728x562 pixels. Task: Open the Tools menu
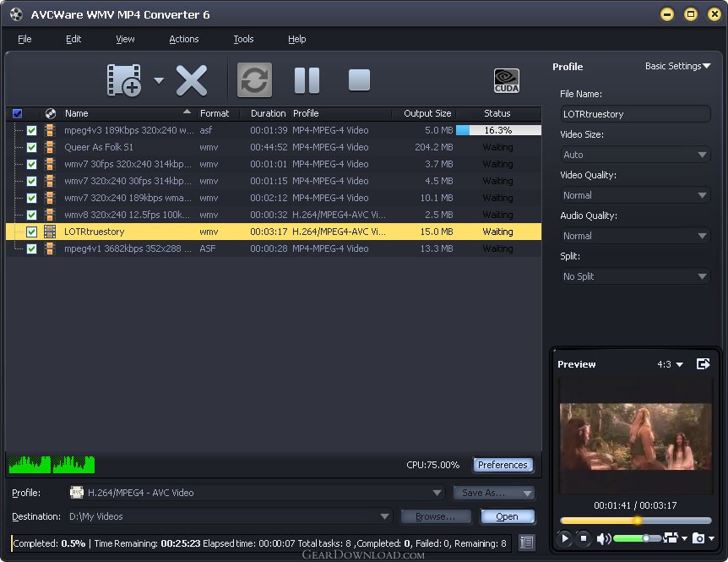click(x=243, y=39)
